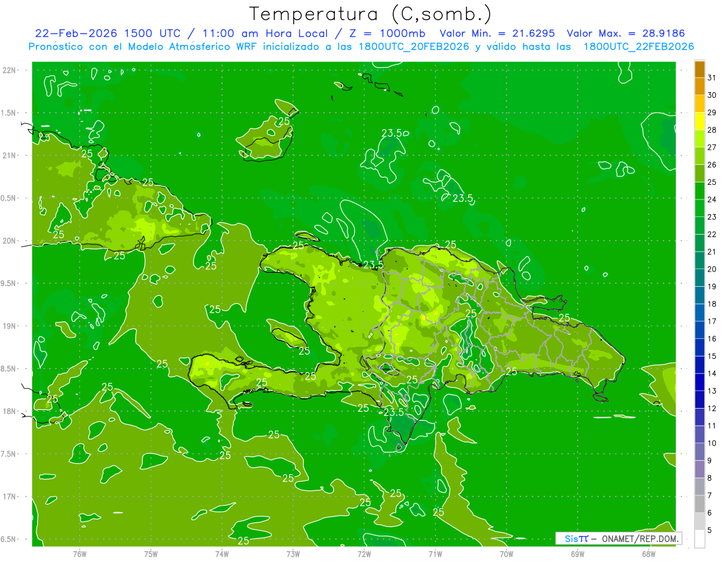The width and height of the screenshot is (728, 562).
Task: Click the '1800UTC_20FEB2026' initialization time
Action: tap(414, 47)
